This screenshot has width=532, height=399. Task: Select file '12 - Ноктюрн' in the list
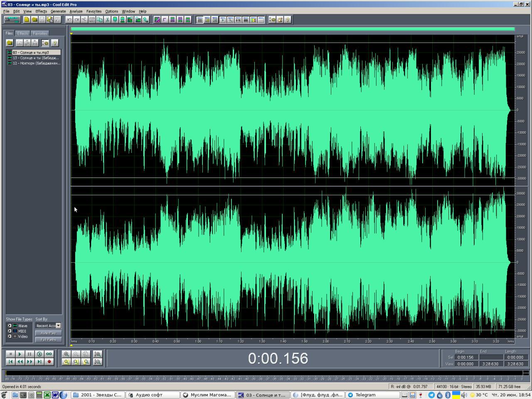click(x=34, y=63)
